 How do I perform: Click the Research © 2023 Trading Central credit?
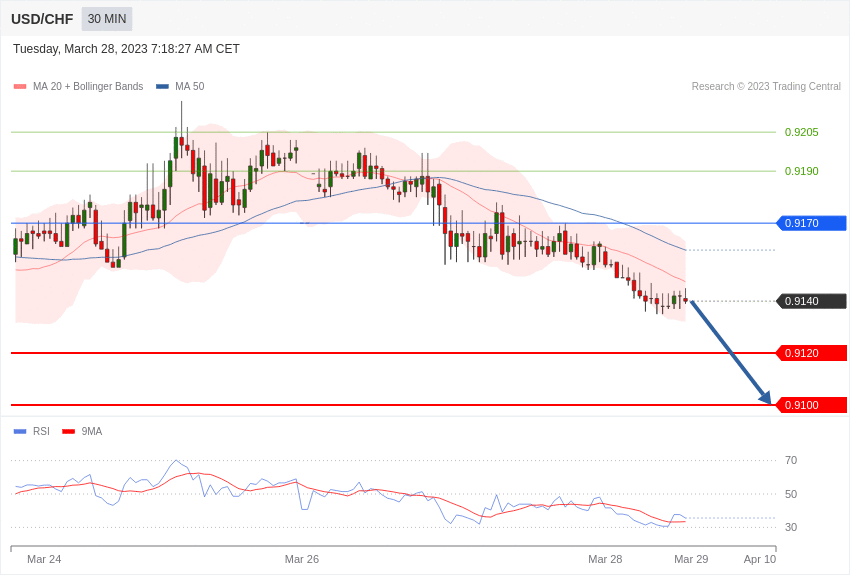click(x=766, y=87)
